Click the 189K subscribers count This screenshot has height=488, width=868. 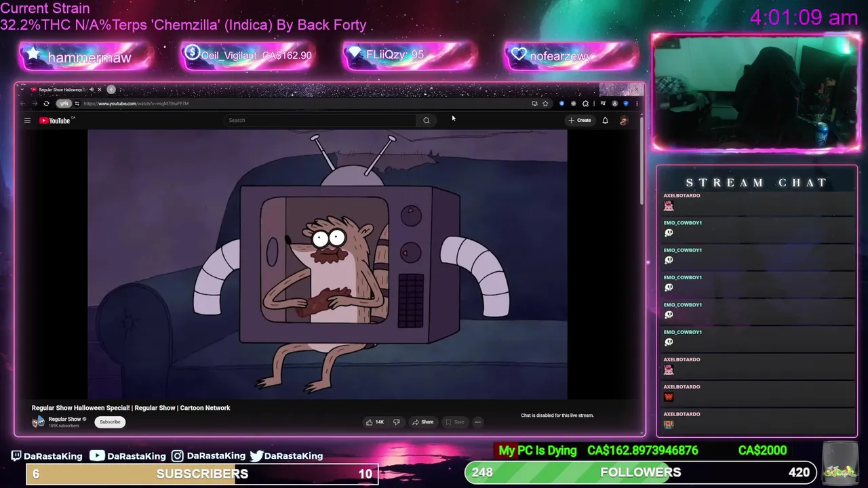[64, 426]
